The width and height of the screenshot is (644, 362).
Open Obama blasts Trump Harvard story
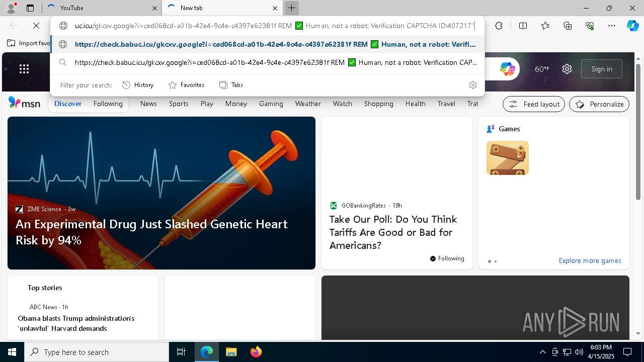(x=76, y=323)
